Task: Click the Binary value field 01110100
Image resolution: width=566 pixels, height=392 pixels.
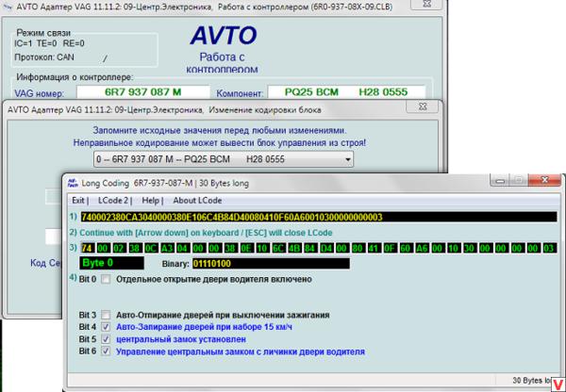Action: (x=271, y=263)
